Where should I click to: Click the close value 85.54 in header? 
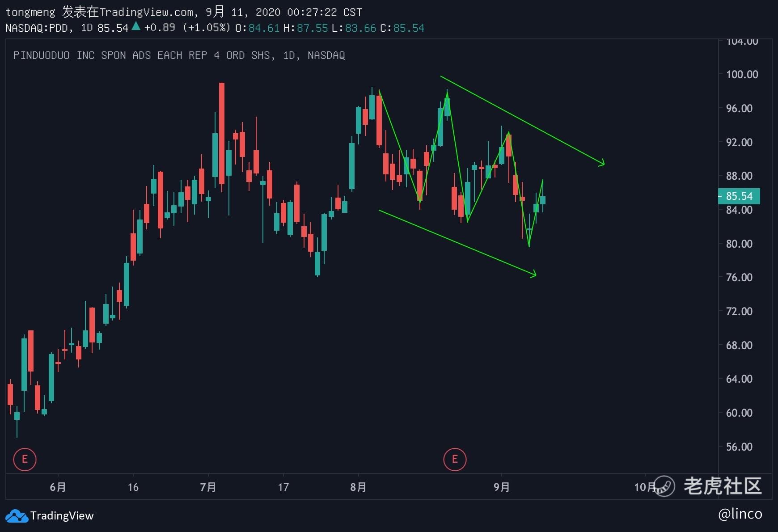click(409, 28)
